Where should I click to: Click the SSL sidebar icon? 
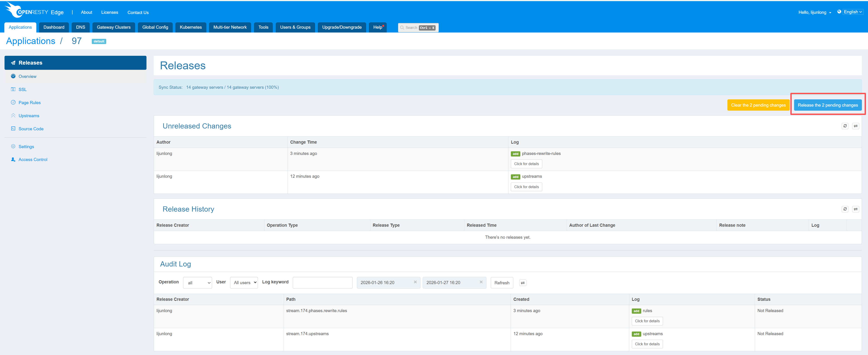coord(13,89)
